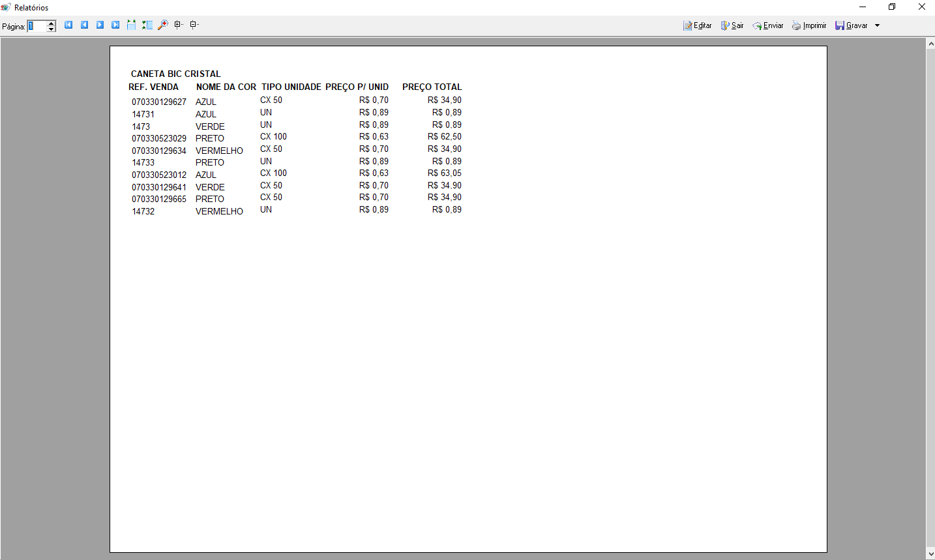This screenshot has width=935, height=560.
Task: Go to the first report page
Action: click(x=68, y=25)
